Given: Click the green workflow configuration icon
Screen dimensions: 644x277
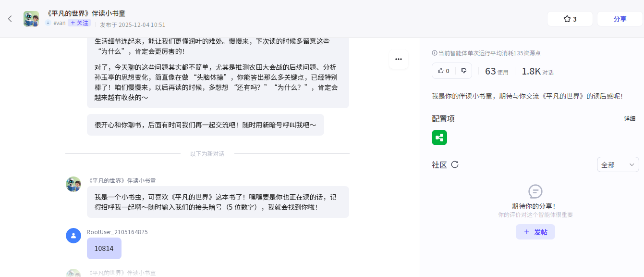Looking at the screenshot, I should (x=439, y=138).
